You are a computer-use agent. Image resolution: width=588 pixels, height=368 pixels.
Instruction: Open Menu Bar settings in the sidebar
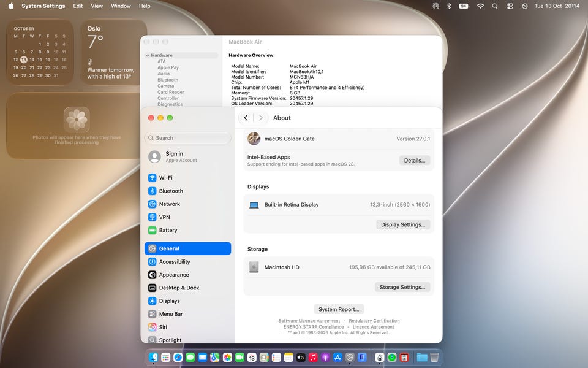point(187,314)
